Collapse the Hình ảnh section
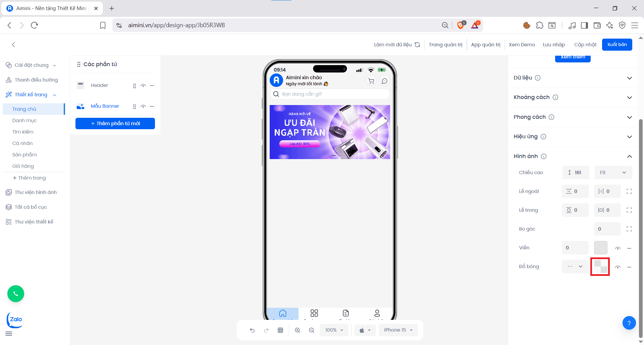The height and width of the screenshot is (345, 644). (630, 156)
